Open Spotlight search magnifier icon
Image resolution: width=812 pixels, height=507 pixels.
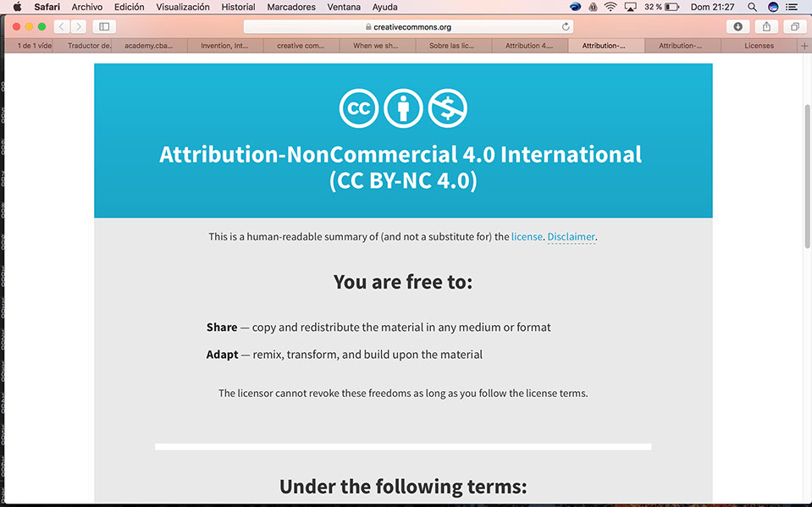click(x=753, y=7)
